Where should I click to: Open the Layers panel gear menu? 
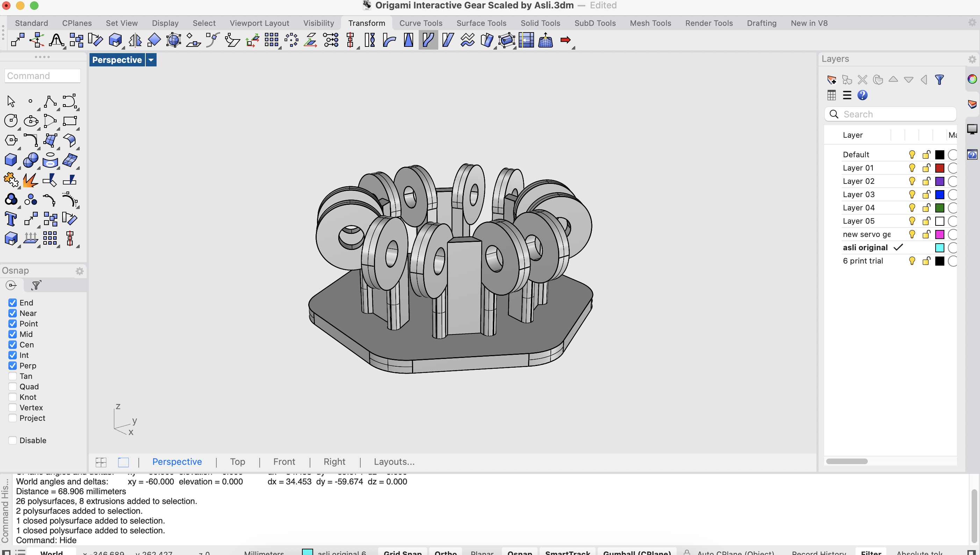click(972, 59)
